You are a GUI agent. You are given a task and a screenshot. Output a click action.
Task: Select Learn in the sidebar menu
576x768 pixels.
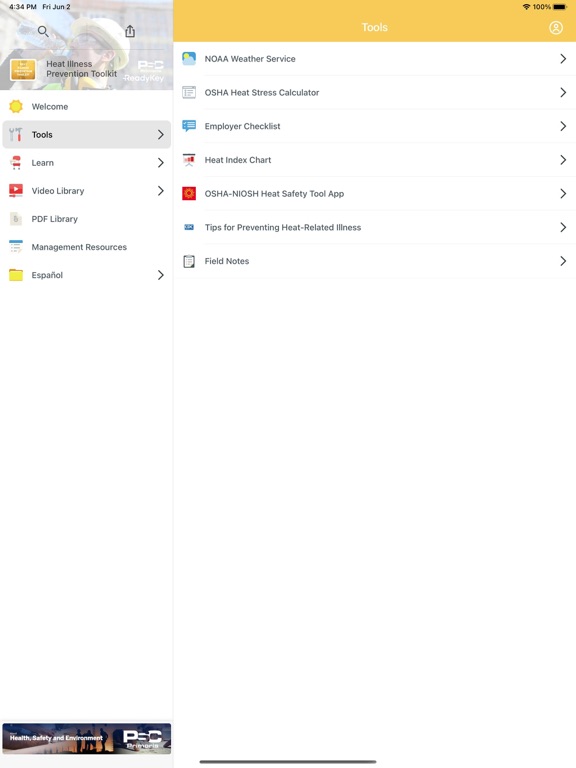pyautogui.click(x=86, y=163)
